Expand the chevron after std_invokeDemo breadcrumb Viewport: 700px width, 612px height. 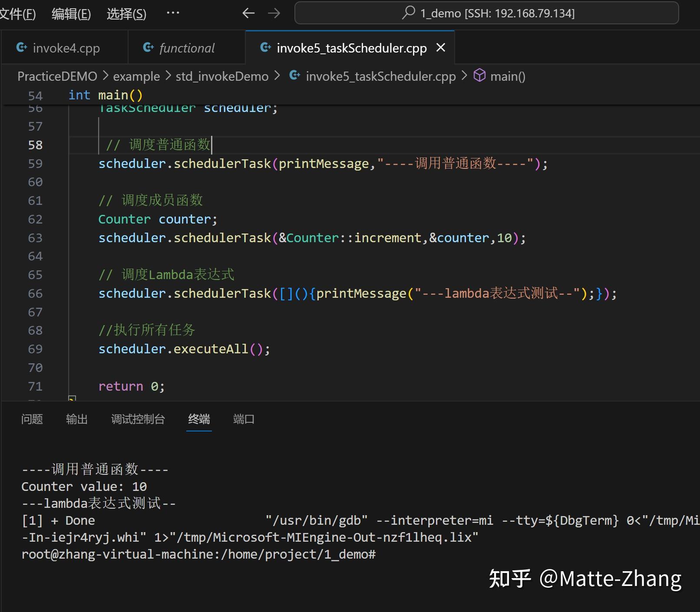coord(277,76)
